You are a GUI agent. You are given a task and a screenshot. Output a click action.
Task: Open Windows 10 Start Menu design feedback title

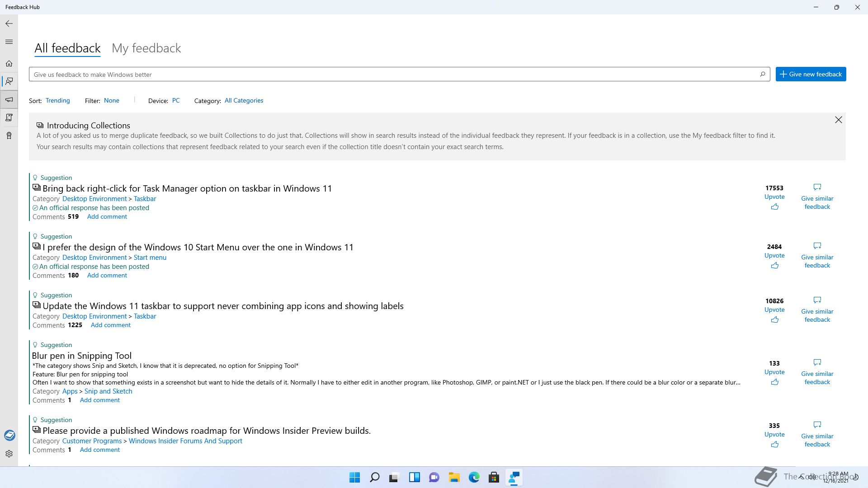coord(198,247)
